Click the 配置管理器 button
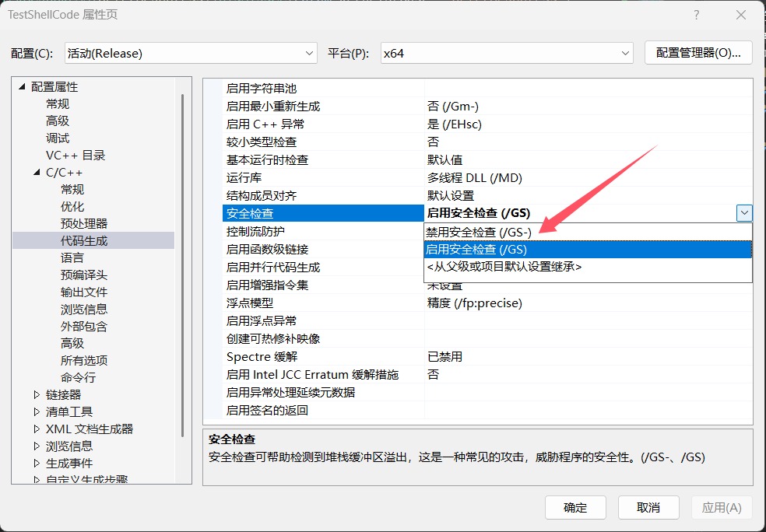This screenshot has height=532, width=766. 697,53
